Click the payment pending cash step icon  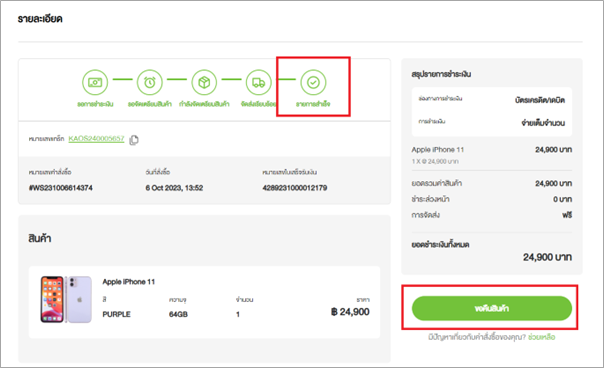[x=95, y=82]
